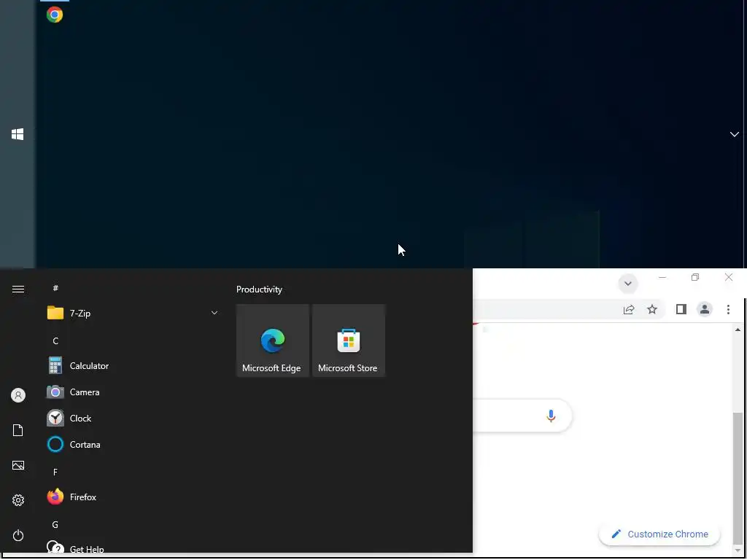Open Microsoft Edge tile
This screenshot has height=560, width=747.
pos(273,341)
